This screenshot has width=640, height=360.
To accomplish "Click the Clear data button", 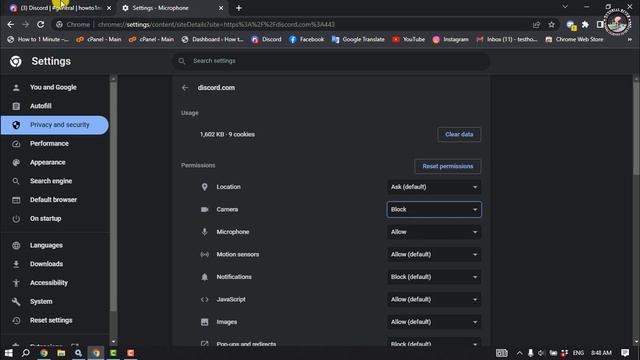I will coord(459,134).
